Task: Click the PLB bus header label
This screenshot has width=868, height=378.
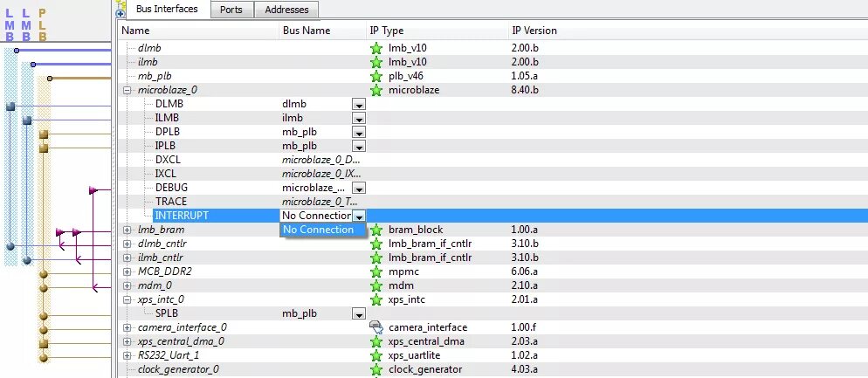Action: pyautogui.click(x=43, y=25)
